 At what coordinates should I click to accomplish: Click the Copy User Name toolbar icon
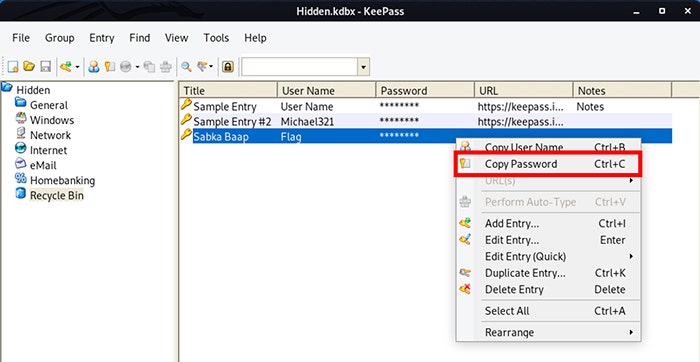[x=94, y=67]
